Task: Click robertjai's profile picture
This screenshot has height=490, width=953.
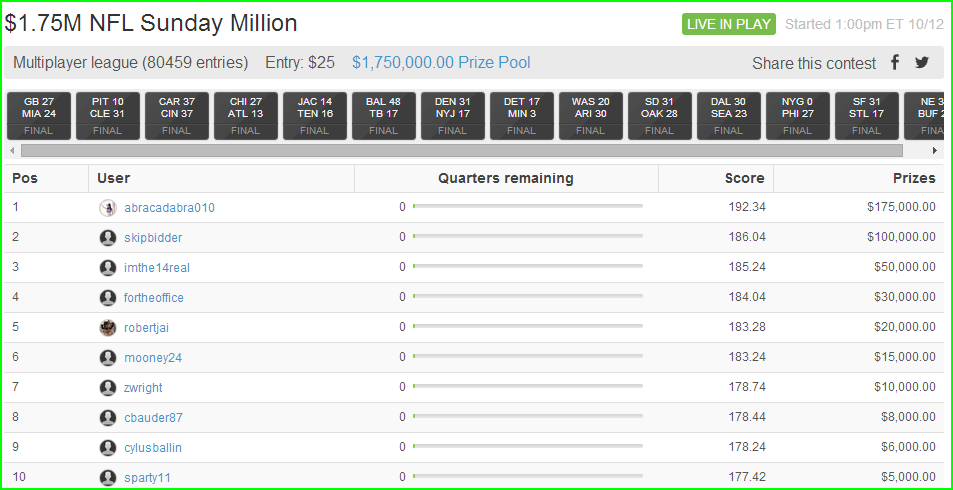Action: tap(108, 328)
